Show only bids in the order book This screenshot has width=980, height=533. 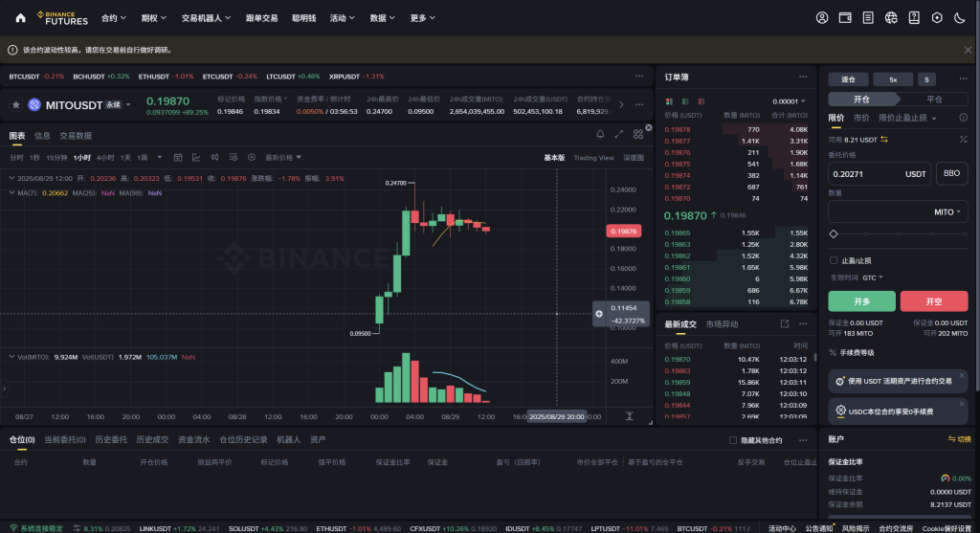pyautogui.click(x=685, y=101)
